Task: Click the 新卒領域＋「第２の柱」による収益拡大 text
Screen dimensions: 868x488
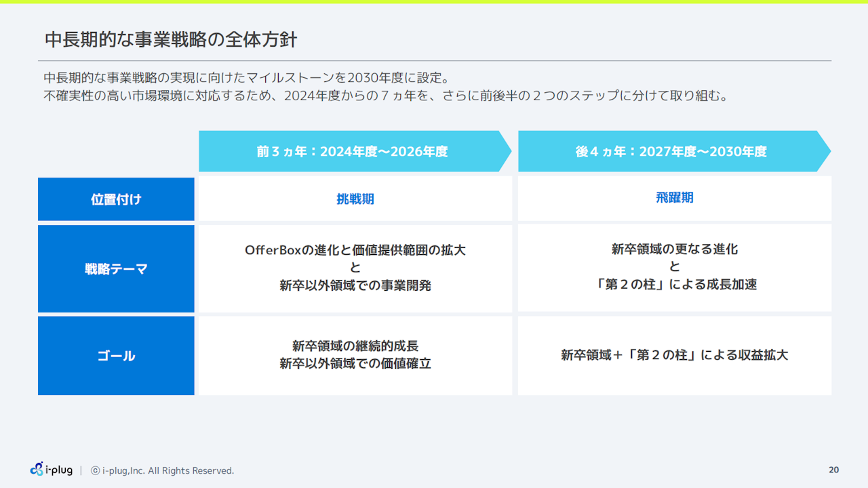Action: click(674, 355)
